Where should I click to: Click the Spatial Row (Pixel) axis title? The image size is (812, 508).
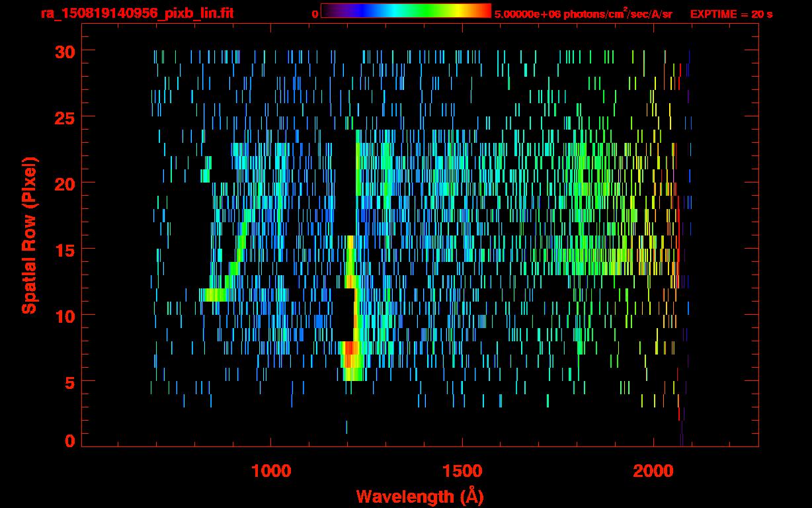[x=29, y=235]
